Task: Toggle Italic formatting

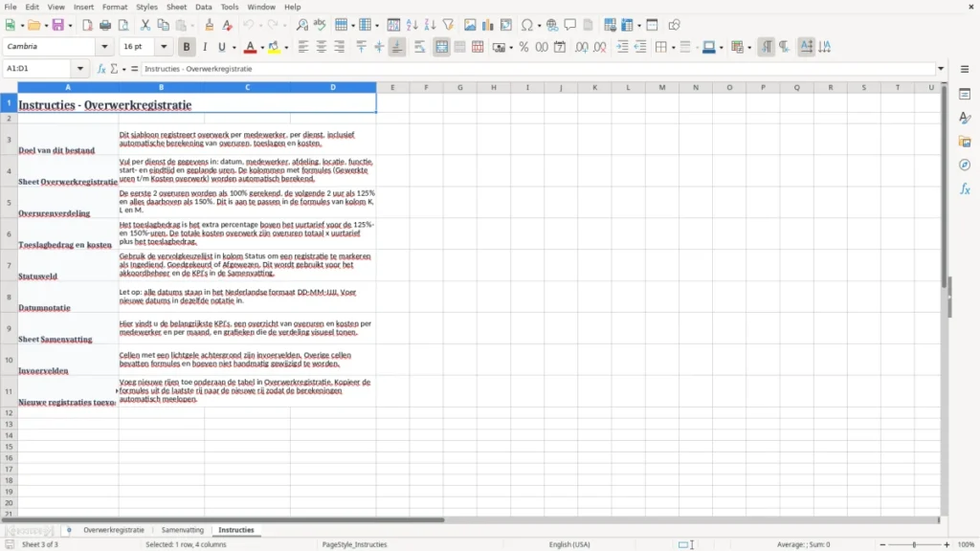Action: [205, 47]
